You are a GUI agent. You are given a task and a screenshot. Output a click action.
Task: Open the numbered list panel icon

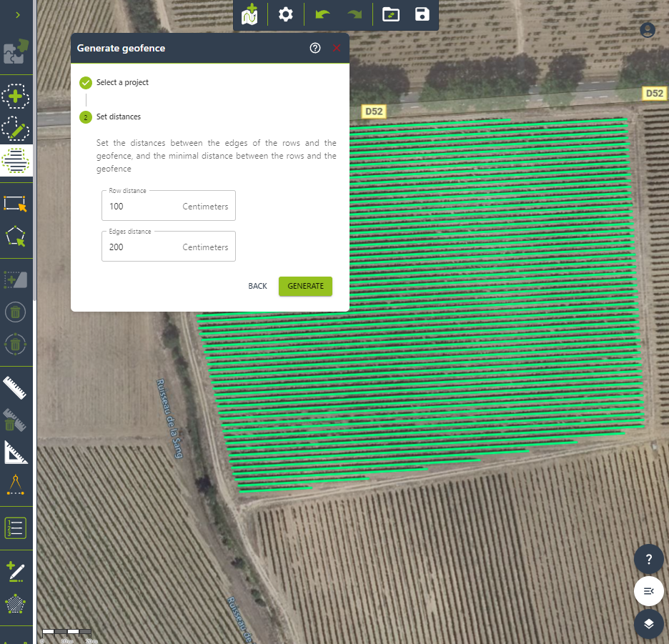[x=16, y=528]
